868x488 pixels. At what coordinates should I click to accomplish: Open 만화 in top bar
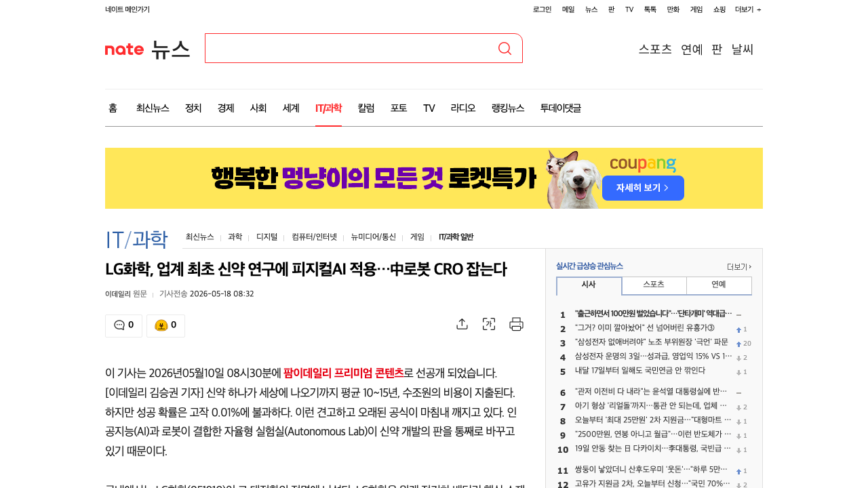point(673,9)
